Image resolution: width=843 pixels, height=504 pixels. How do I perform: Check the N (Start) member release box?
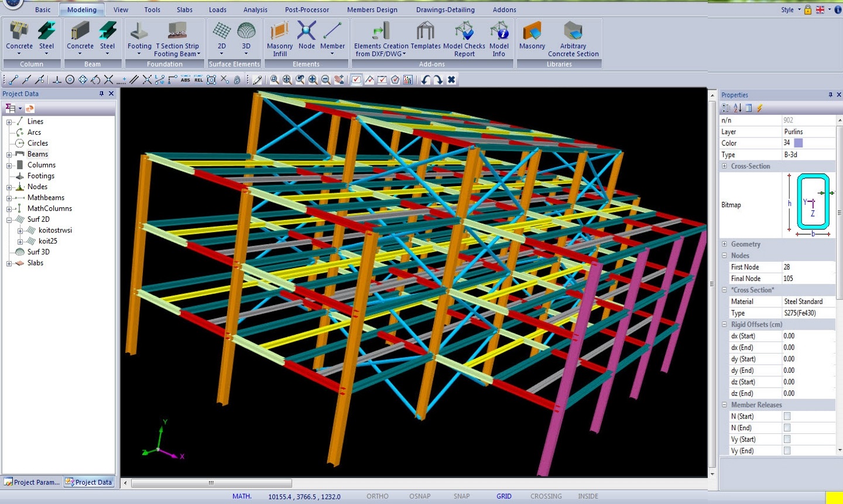point(787,416)
